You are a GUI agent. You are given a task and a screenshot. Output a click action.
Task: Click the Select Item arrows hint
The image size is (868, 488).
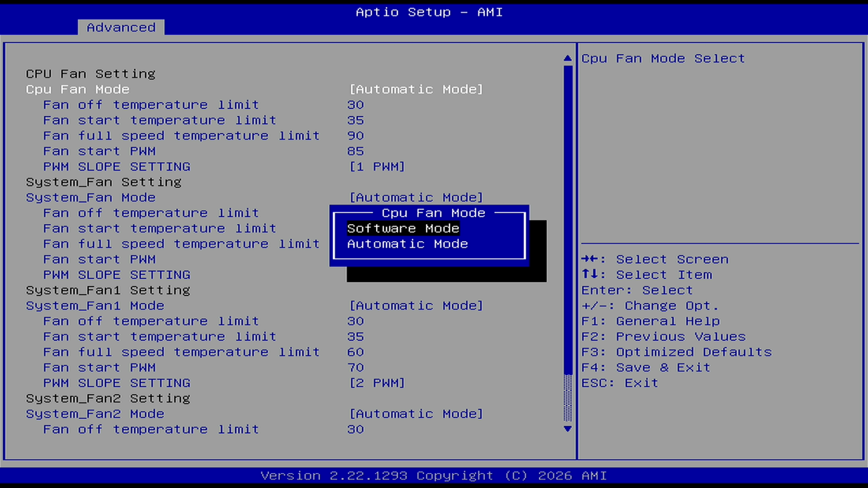(x=646, y=275)
